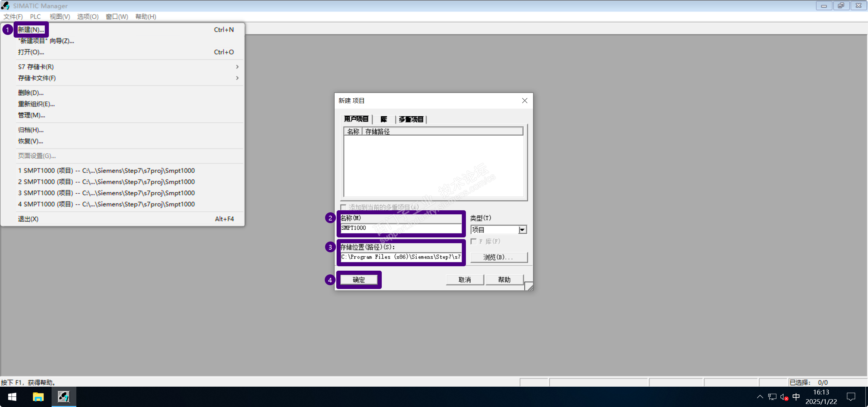Open the notification center icon
This screenshot has width=868, height=407.
[x=851, y=397]
